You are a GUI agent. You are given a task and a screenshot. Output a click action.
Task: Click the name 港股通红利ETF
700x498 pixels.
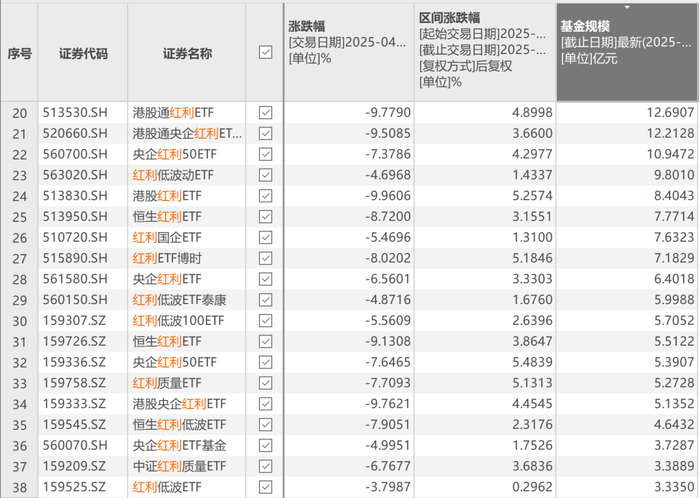coord(173,112)
